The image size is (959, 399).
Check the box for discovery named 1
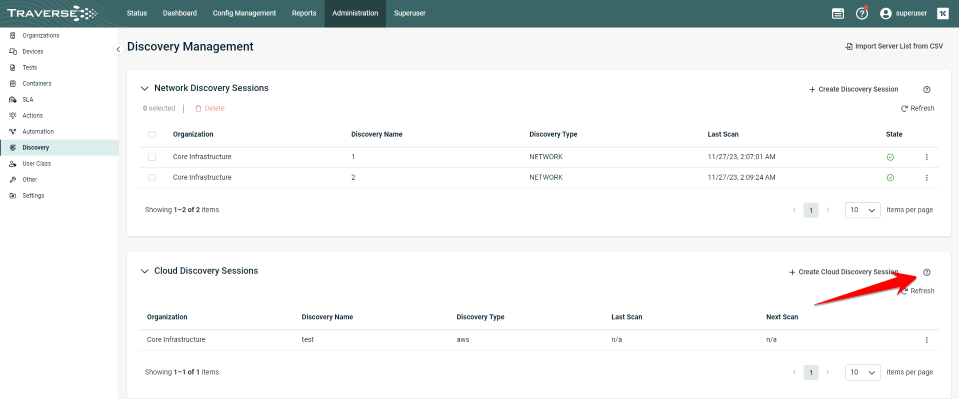click(x=152, y=157)
